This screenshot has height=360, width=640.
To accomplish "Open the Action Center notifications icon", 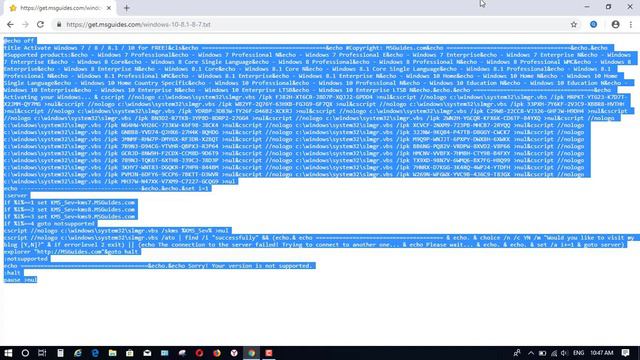I will point(626,353).
